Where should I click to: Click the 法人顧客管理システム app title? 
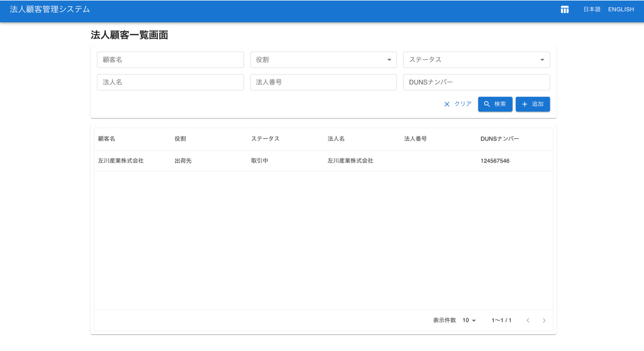click(50, 9)
